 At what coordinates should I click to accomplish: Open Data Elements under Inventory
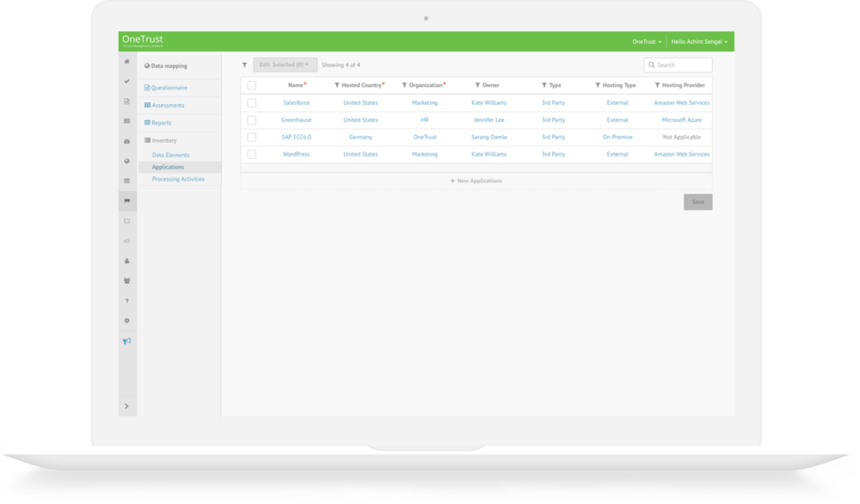point(170,155)
